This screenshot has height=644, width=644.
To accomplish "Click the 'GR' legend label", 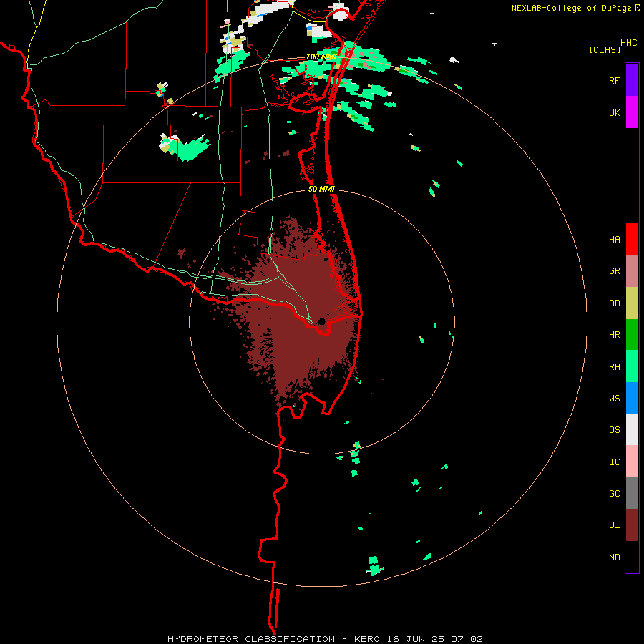I will point(614,271).
